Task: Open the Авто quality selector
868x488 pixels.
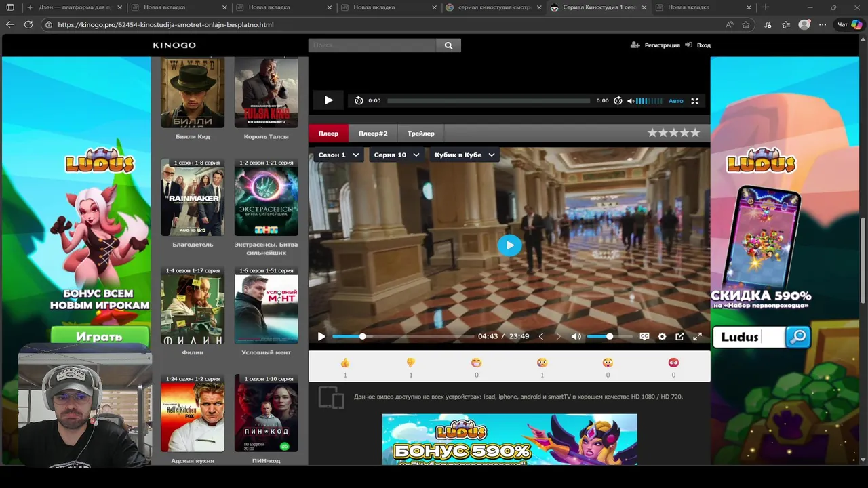Action: tap(676, 100)
